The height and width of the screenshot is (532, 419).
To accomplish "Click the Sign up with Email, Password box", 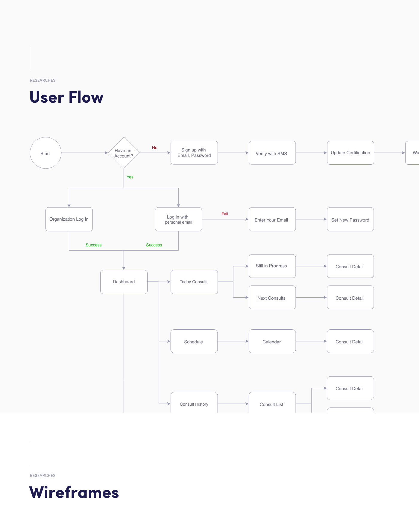I will (194, 153).
